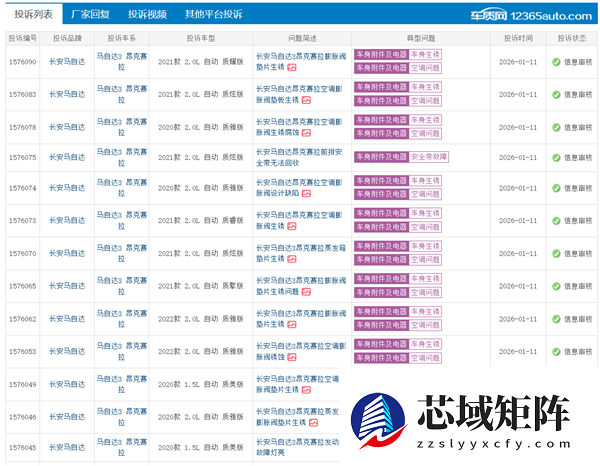Click green status check icon in row 1576075
The height and width of the screenshot is (466, 600).
click(x=556, y=158)
